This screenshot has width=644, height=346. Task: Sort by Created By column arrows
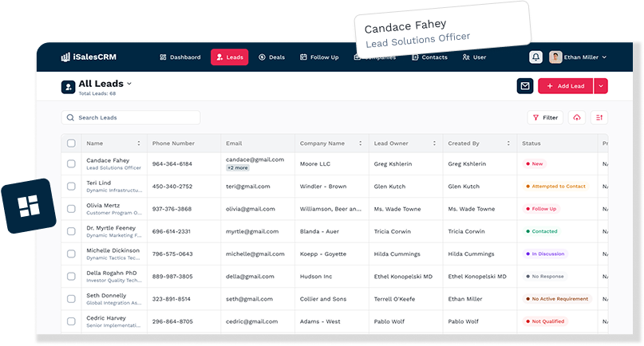pos(508,144)
